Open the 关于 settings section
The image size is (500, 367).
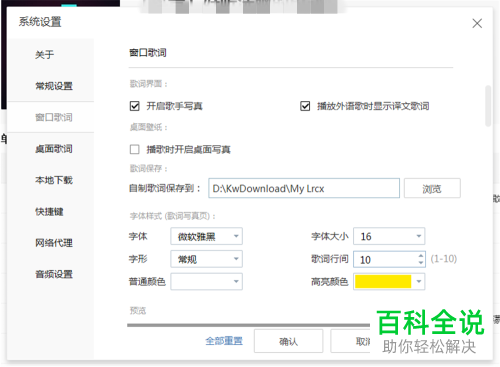(x=44, y=55)
